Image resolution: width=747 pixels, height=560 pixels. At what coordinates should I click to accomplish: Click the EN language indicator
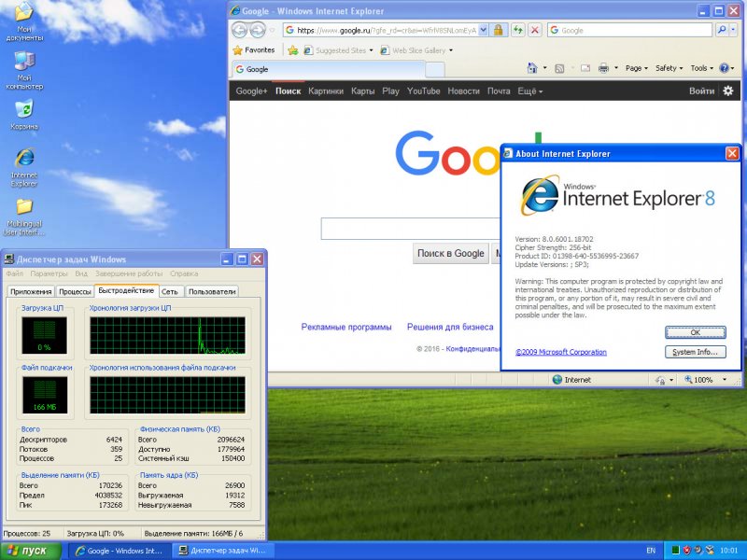pyautogui.click(x=651, y=551)
